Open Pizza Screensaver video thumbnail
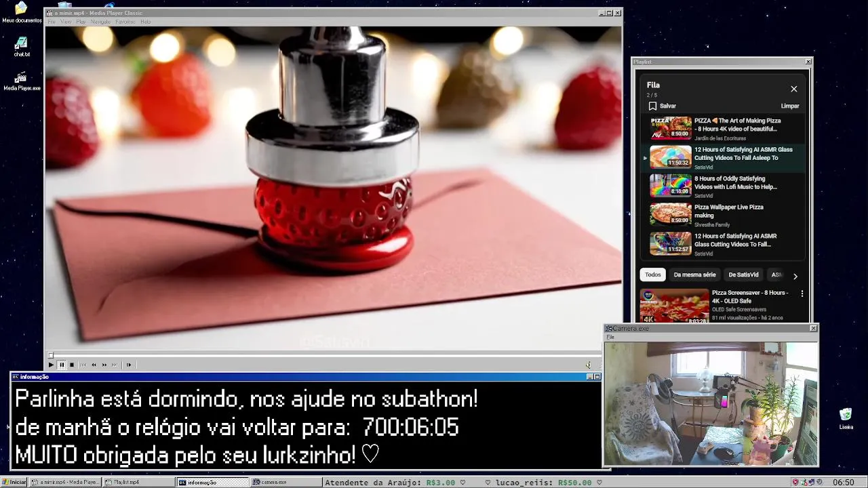The width and height of the screenshot is (868, 488). click(675, 306)
